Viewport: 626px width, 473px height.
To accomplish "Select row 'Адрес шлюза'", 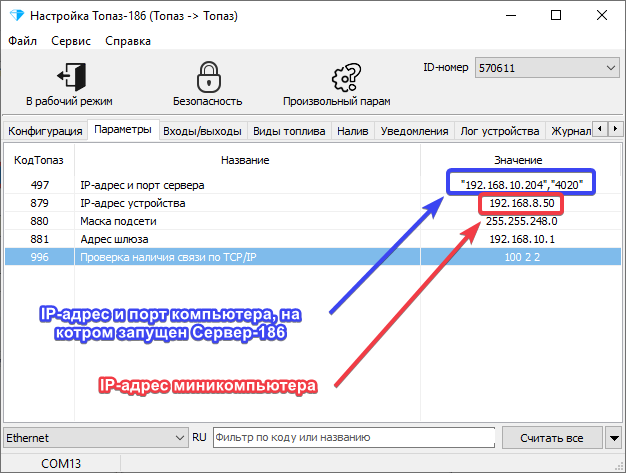I will [313, 239].
